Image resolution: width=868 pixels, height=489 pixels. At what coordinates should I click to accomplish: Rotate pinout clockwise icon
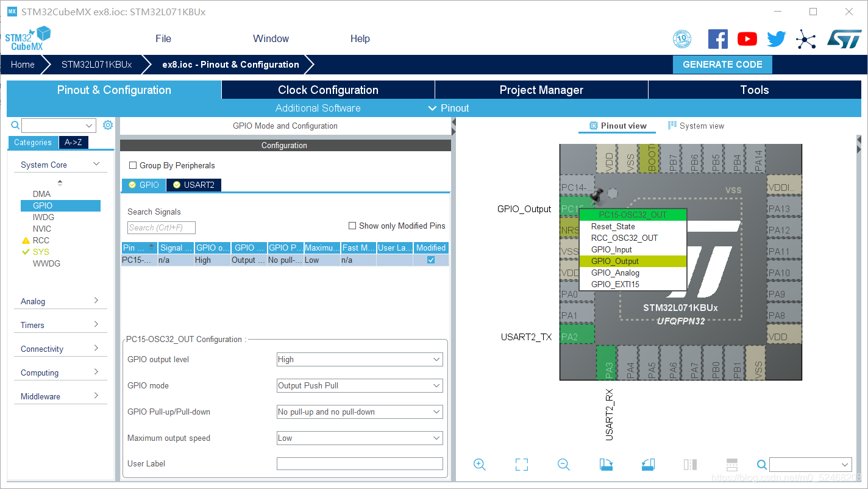(x=606, y=465)
